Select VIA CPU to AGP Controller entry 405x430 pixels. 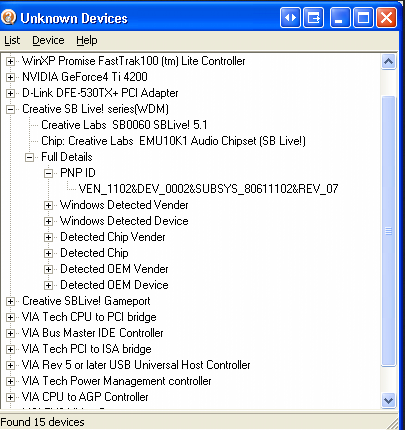tap(85, 397)
